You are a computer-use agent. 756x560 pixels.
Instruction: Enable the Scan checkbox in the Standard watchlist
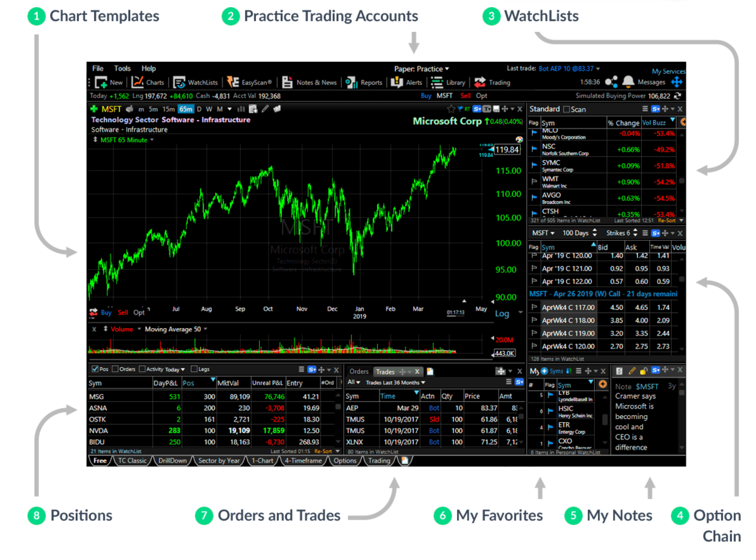pos(566,109)
